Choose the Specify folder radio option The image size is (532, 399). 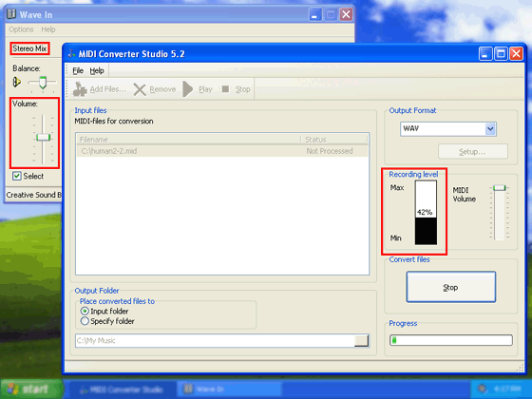(85, 321)
